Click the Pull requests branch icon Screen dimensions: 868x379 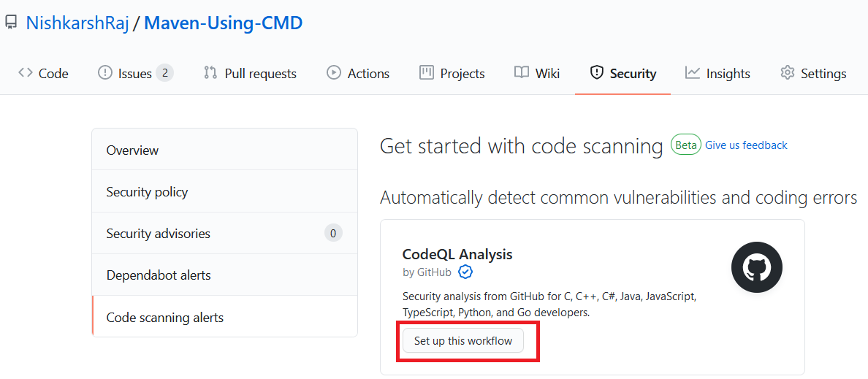[210, 73]
